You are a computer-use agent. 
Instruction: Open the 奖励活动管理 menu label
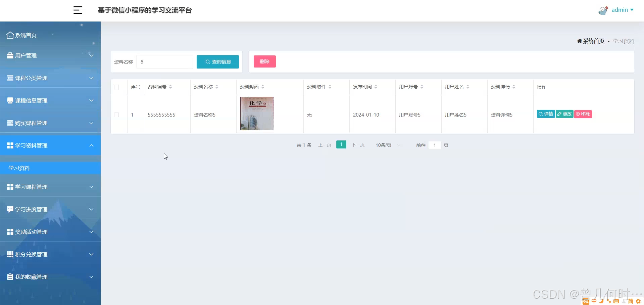(31, 232)
